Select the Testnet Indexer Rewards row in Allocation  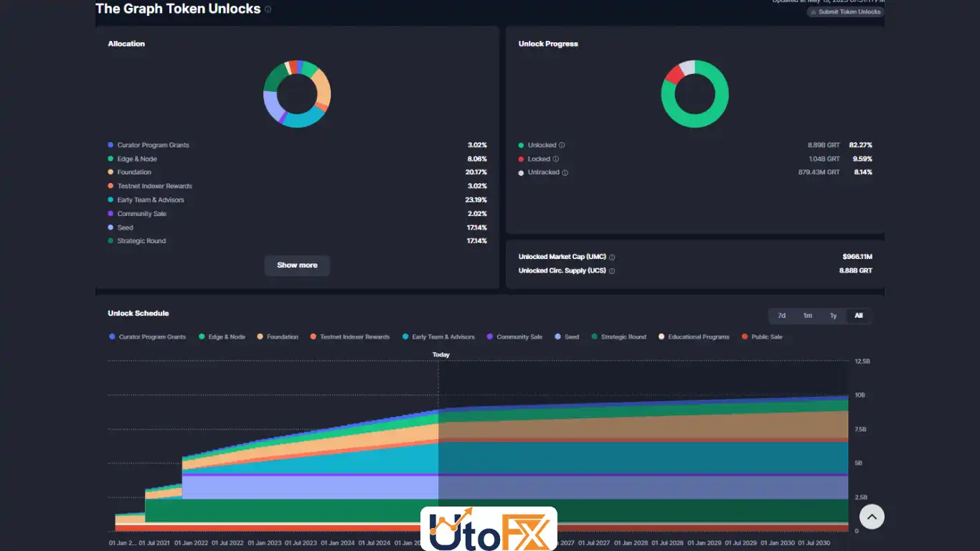point(297,186)
